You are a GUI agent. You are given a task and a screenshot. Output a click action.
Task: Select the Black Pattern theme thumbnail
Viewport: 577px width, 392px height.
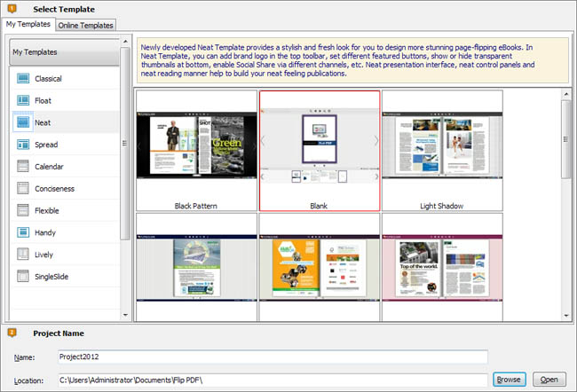[196, 147]
